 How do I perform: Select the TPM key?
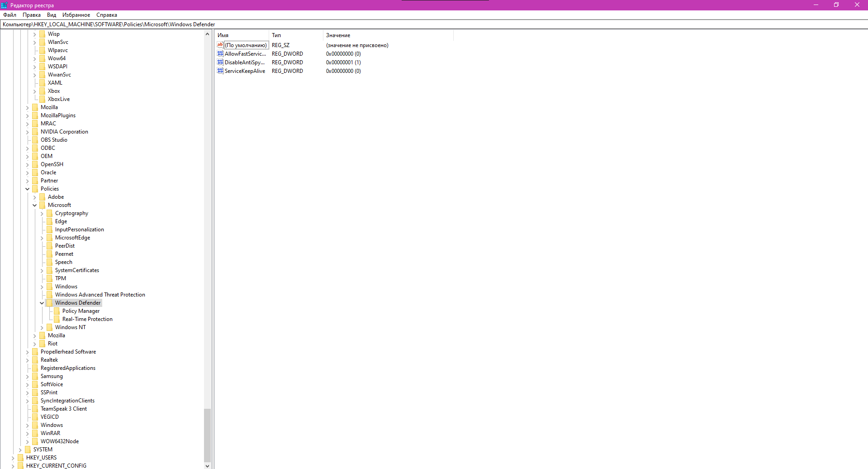61,278
